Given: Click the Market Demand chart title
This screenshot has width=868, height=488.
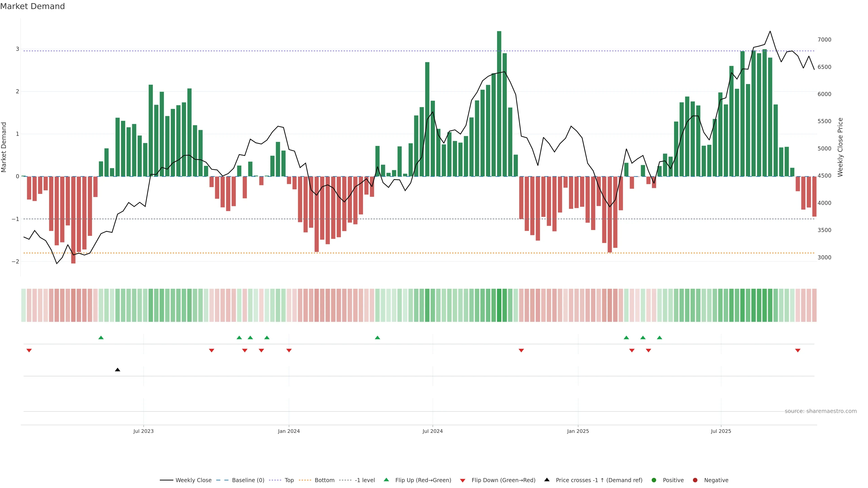Looking at the screenshot, I should [x=32, y=6].
